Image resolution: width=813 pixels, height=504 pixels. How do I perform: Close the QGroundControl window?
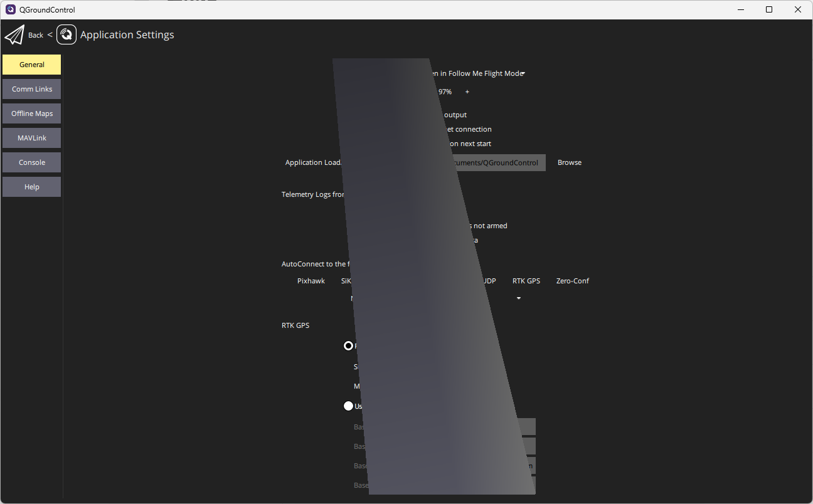point(798,9)
